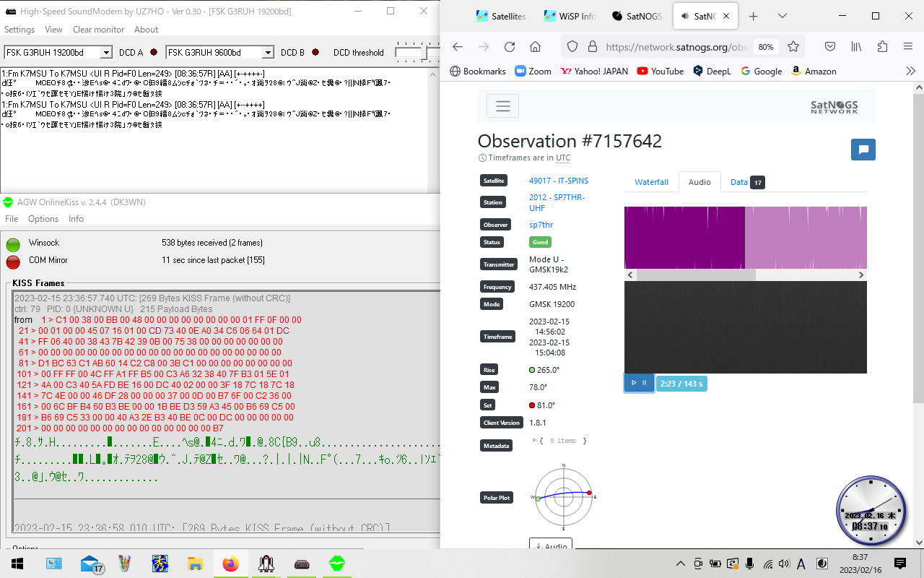Open a new Firefox tab
The height and width of the screenshot is (578, 924).
(x=754, y=16)
